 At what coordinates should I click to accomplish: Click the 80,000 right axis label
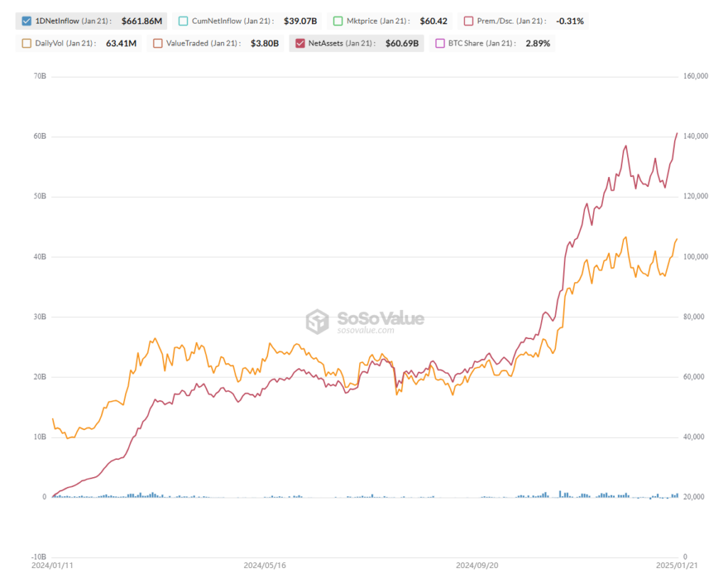[694, 316]
